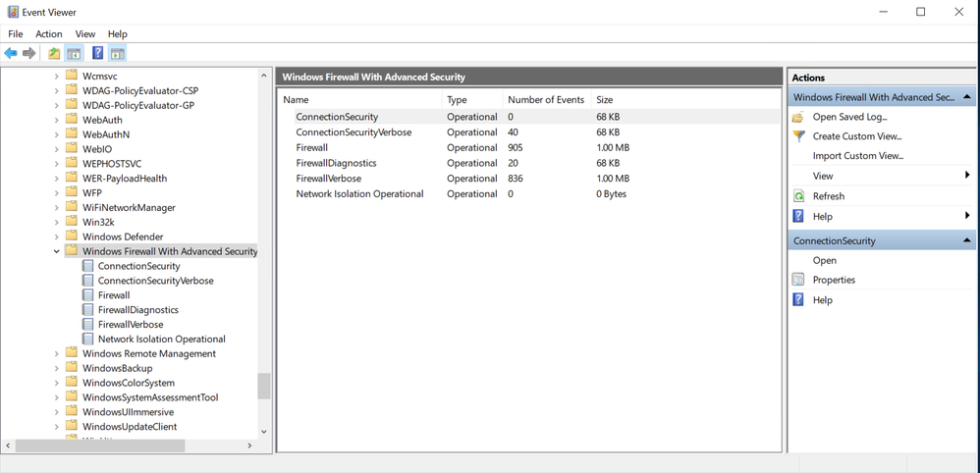Click the tree scrollbar down arrow
Image resolution: width=980 pixels, height=473 pixels.
pyautogui.click(x=264, y=432)
